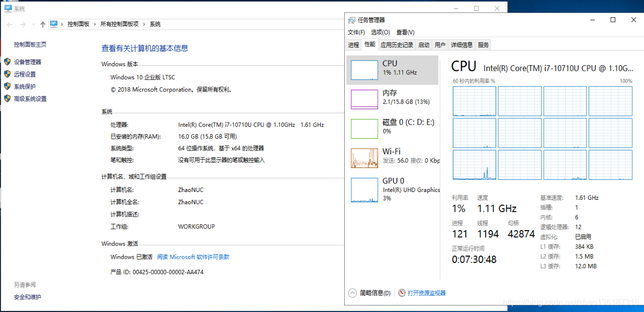Select GPU 0 item in performance list

click(393, 190)
